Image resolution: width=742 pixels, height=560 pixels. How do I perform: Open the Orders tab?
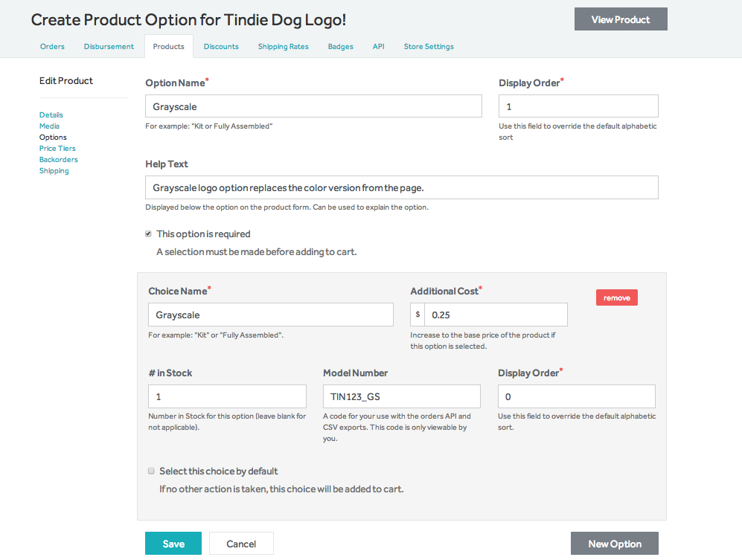point(52,47)
